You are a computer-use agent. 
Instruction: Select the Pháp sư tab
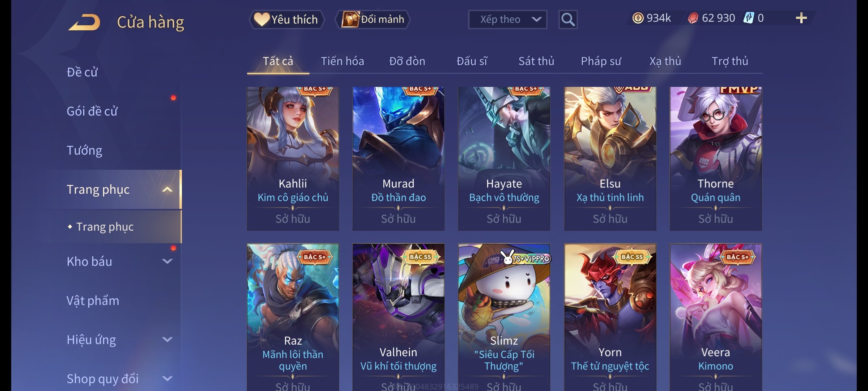point(601,61)
